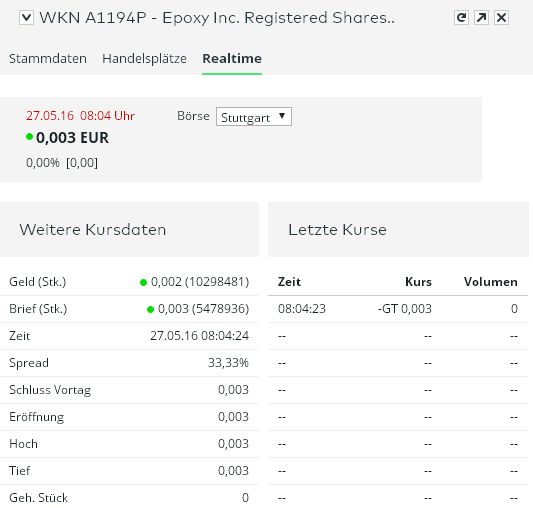533x508 pixels.
Task: Click the Eröffnung row value 0,003
Action: pyautogui.click(x=233, y=417)
